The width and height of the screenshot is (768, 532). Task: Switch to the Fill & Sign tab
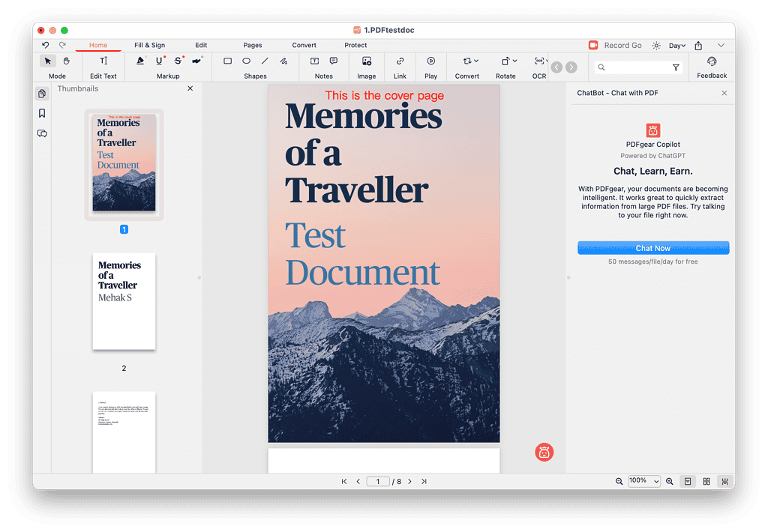149,45
